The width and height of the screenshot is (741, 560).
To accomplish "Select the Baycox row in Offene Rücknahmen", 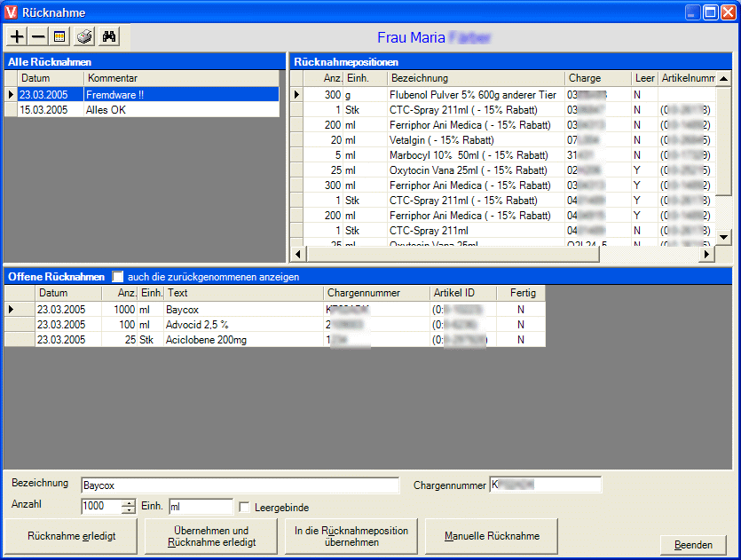I will click(x=275, y=310).
